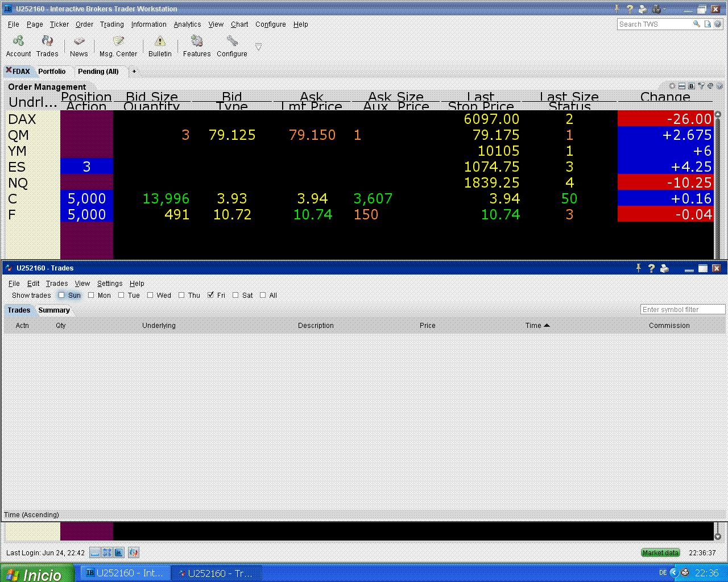Switch to the Pending (All) tab
Viewport: 728px width, 582px height.
point(98,71)
